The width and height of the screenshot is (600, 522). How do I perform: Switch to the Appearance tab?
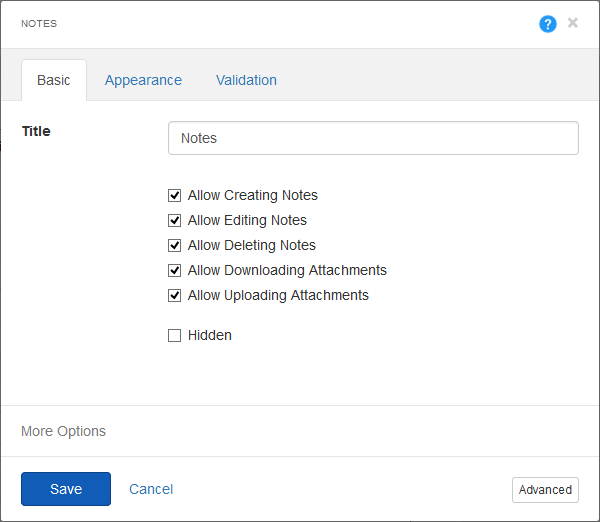(x=143, y=80)
